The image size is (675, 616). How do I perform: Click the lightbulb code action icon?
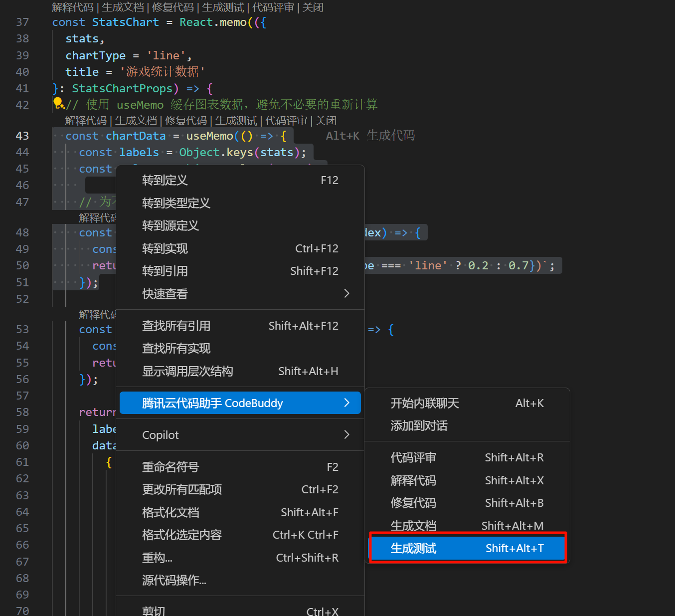point(58,103)
